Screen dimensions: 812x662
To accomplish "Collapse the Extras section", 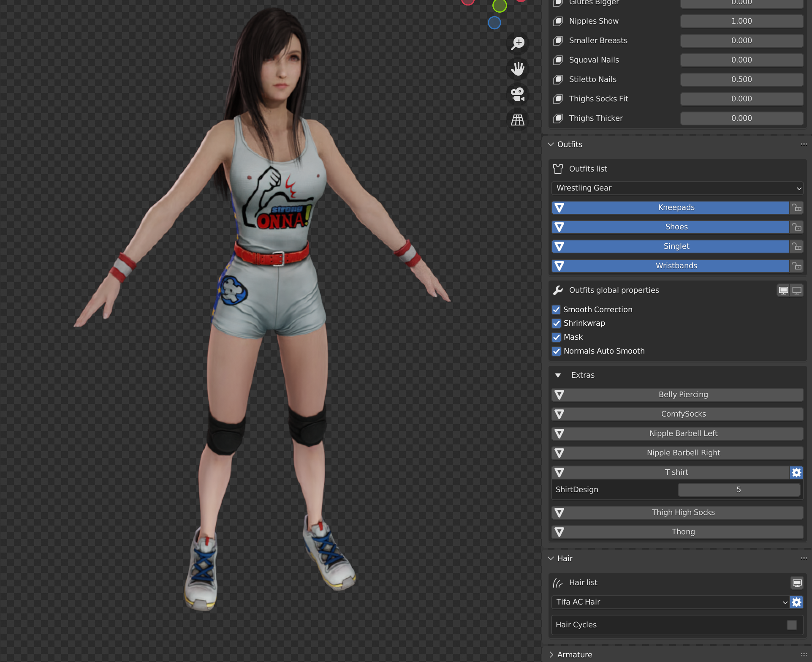I will (558, 375).
